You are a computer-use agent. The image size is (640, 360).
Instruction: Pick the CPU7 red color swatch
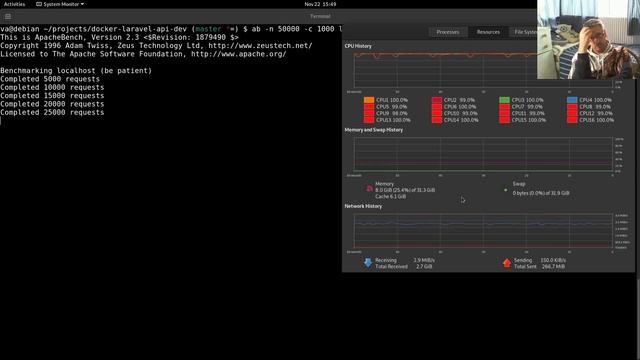[504, 107]
